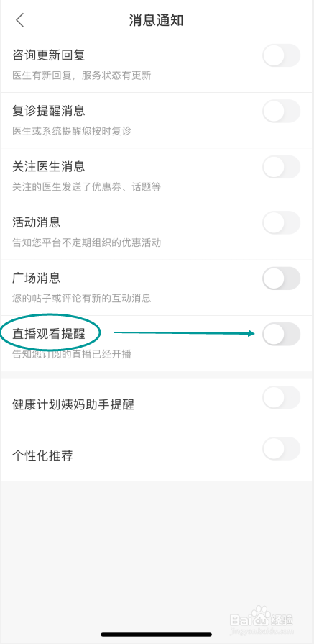Select the 关注医生消息 row title

pos(48,166)
